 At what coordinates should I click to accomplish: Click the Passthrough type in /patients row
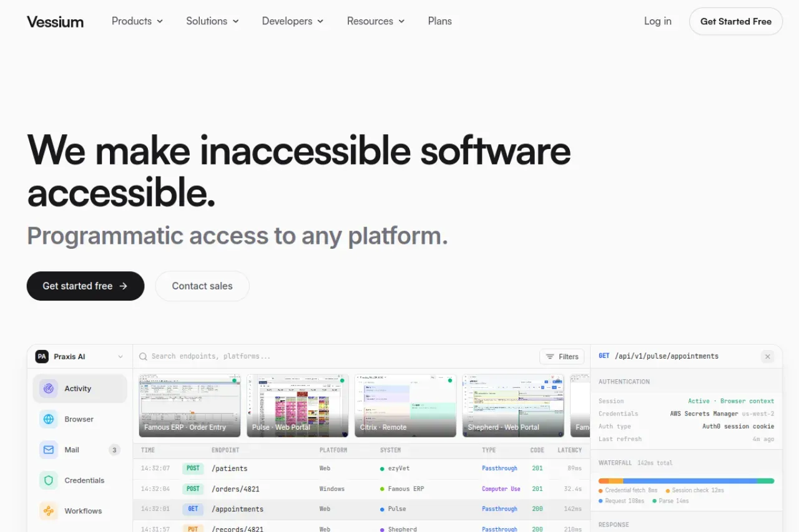click(x=499, y=468)
